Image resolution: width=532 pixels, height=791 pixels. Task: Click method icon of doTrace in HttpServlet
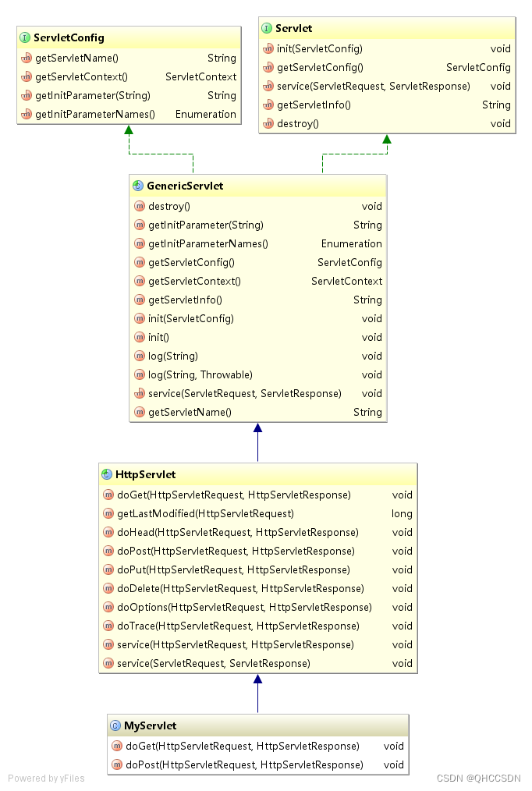108,626
